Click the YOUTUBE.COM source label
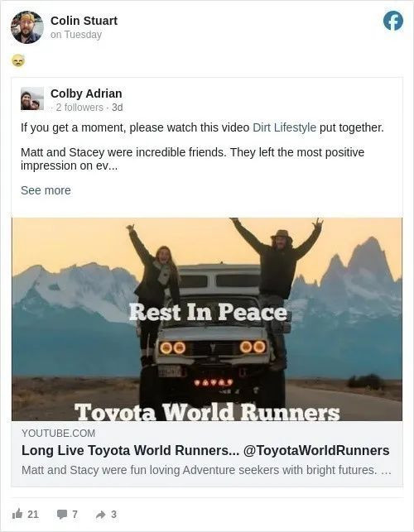 (59, 433)
